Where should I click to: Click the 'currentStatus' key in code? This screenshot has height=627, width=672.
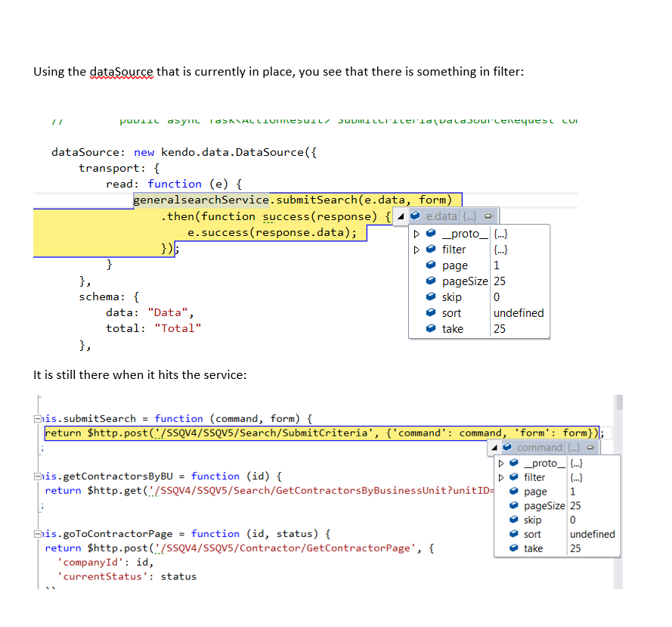point(103,577)
